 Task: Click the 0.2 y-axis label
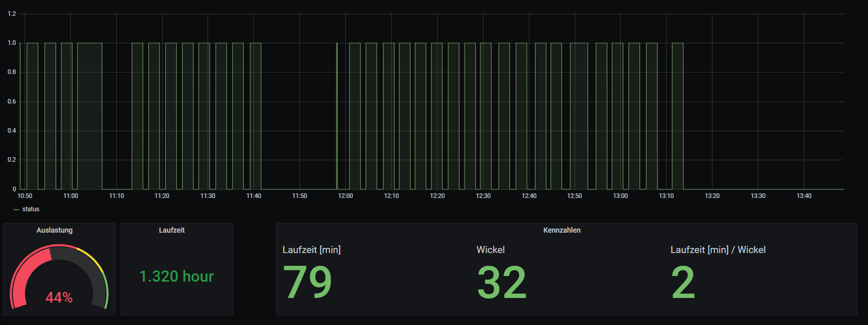pos(12,160)
